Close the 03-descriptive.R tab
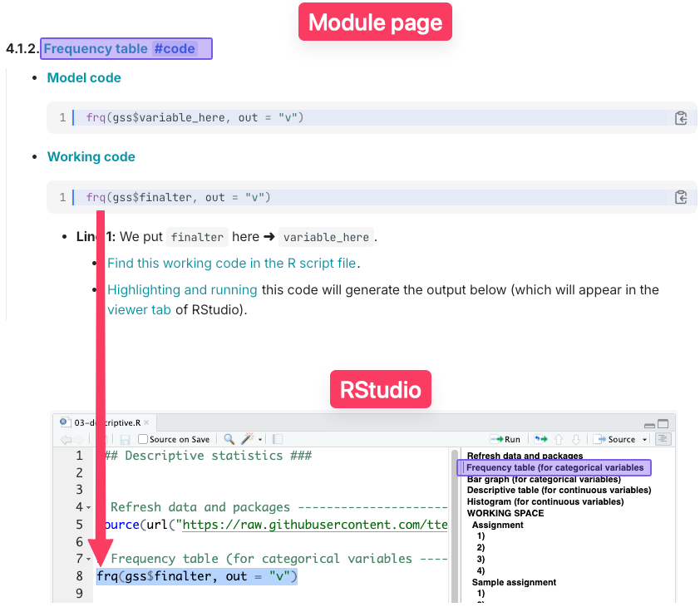The width and height of the screenshot is (700, 607). [146, 422]
